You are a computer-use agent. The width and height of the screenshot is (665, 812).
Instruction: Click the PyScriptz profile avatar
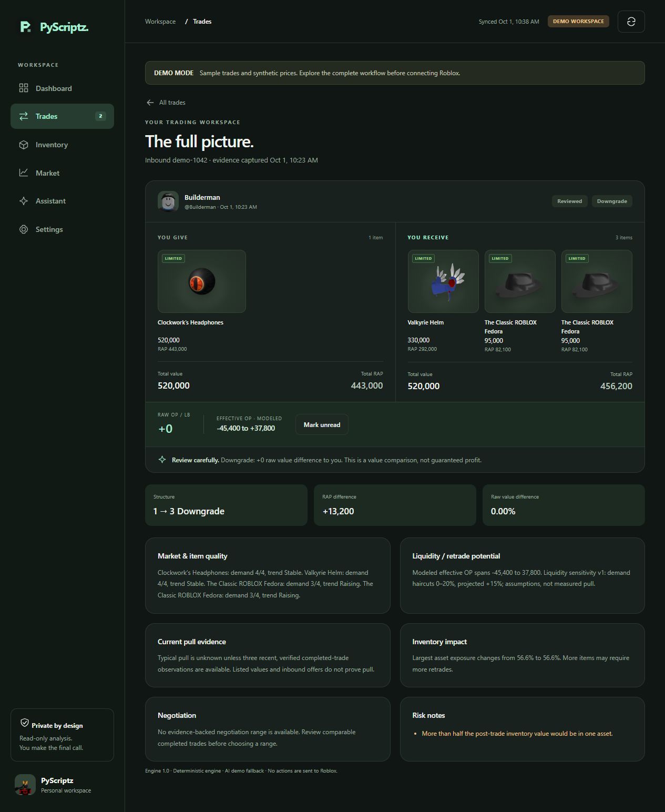pyautogui.click(x=25, y=785)
